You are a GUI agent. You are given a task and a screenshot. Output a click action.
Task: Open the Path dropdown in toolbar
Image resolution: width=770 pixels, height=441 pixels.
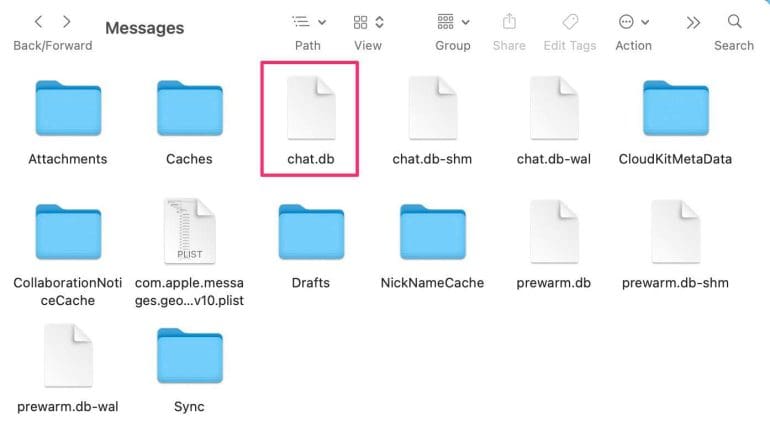click(x=308, y=22)
